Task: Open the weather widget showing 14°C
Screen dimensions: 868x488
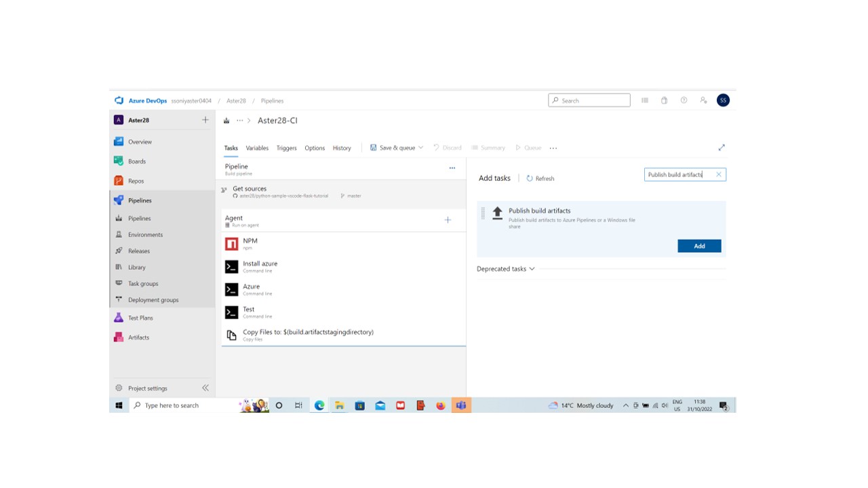Action: coord(581,405)
